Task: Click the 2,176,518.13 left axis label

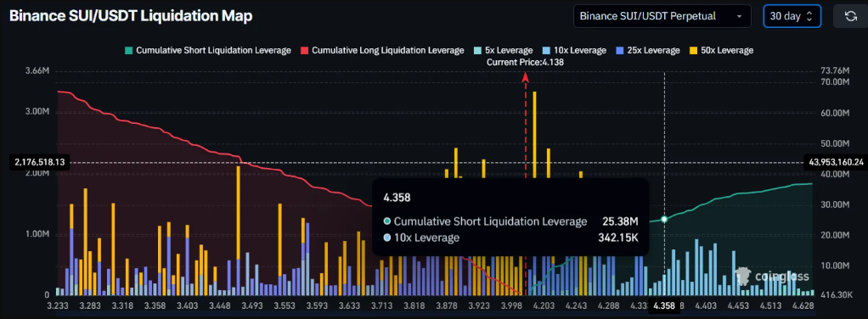Action: [37, 163]
